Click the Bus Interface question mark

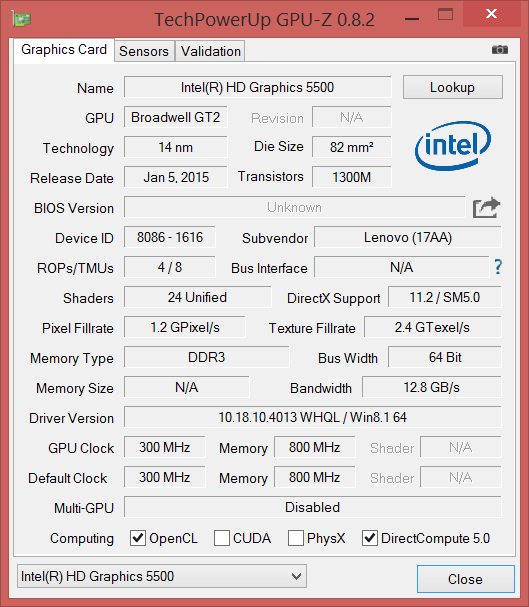498,267
